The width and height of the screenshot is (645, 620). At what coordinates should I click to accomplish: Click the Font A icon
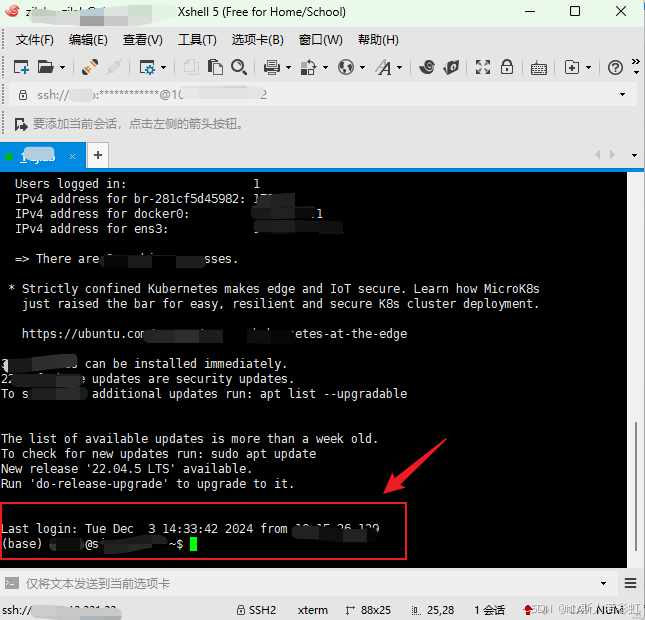(383, 67)
